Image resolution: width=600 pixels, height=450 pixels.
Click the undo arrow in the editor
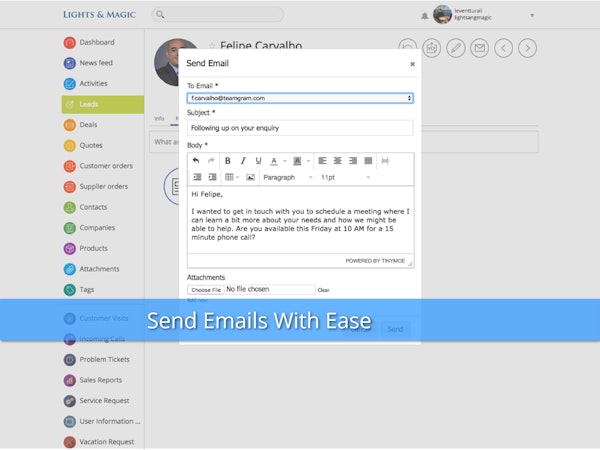(196, 160)
